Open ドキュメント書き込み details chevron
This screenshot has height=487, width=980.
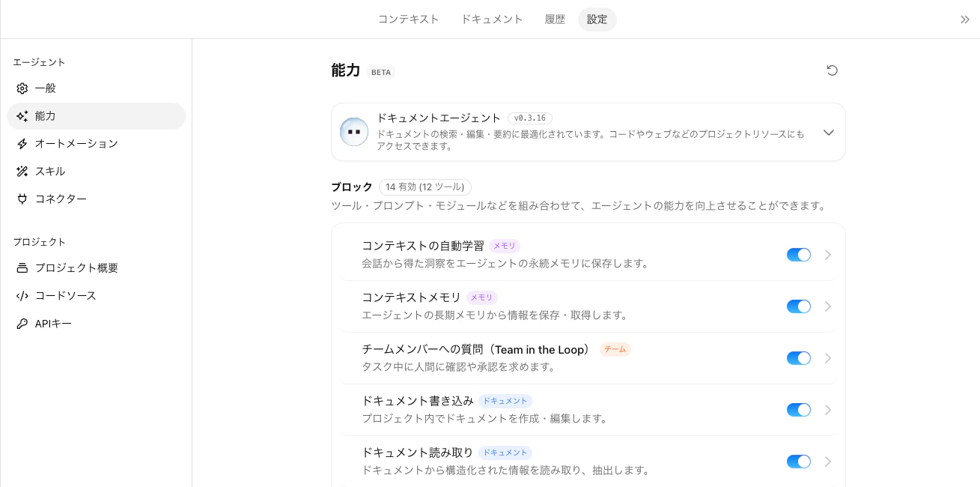coord(828,410)
